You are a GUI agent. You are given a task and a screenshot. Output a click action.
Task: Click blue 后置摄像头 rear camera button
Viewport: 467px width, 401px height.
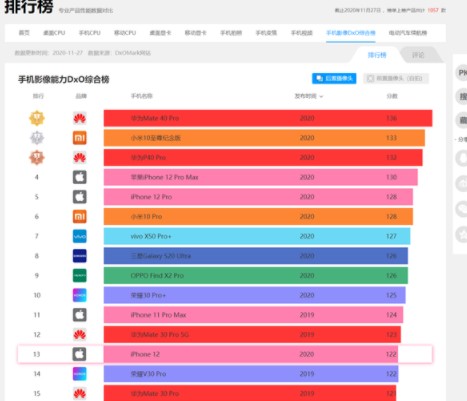click(x=334, y=79)
